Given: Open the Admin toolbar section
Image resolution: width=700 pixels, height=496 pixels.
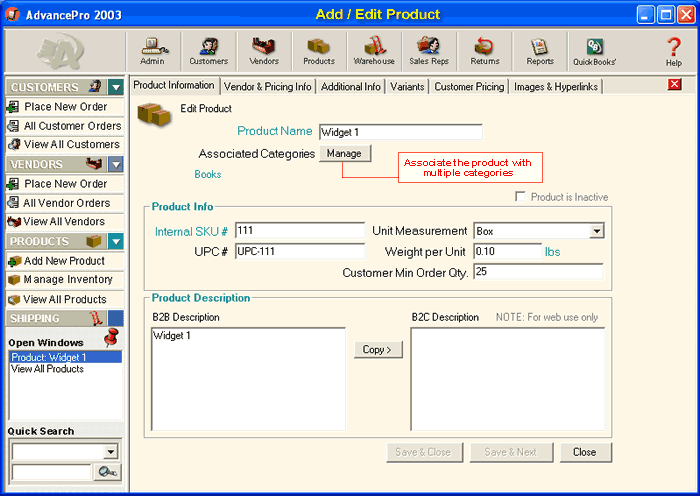Looking at the screenshot, I should click(153, 51).
